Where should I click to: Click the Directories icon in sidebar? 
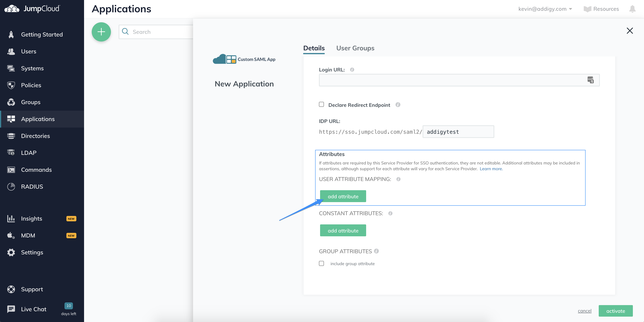(11, 136)
